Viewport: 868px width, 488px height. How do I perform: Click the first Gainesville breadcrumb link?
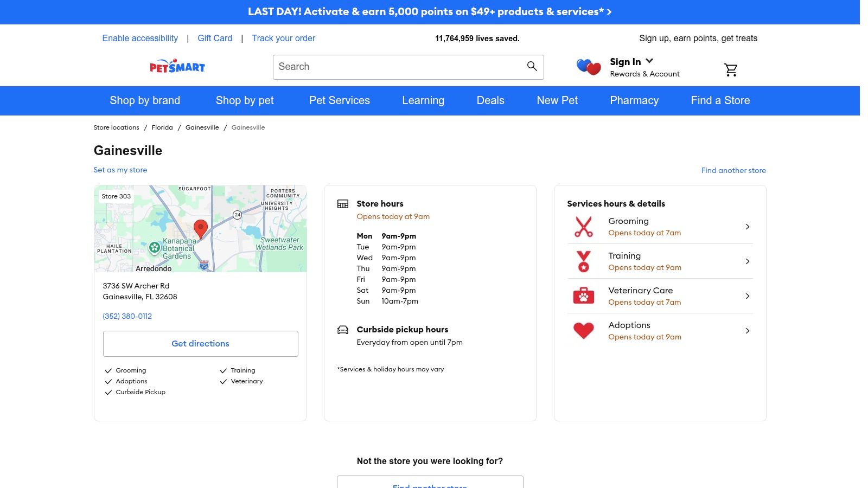pos(202,127)
